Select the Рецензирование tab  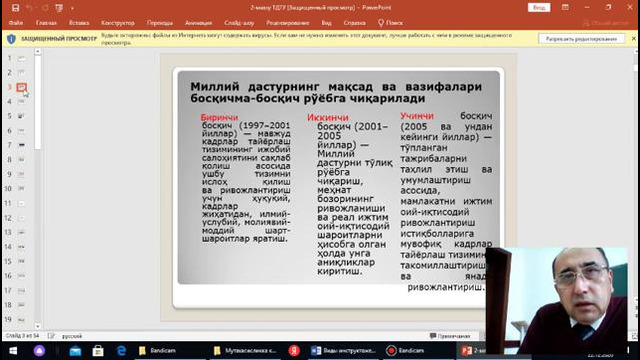[288, 23]
